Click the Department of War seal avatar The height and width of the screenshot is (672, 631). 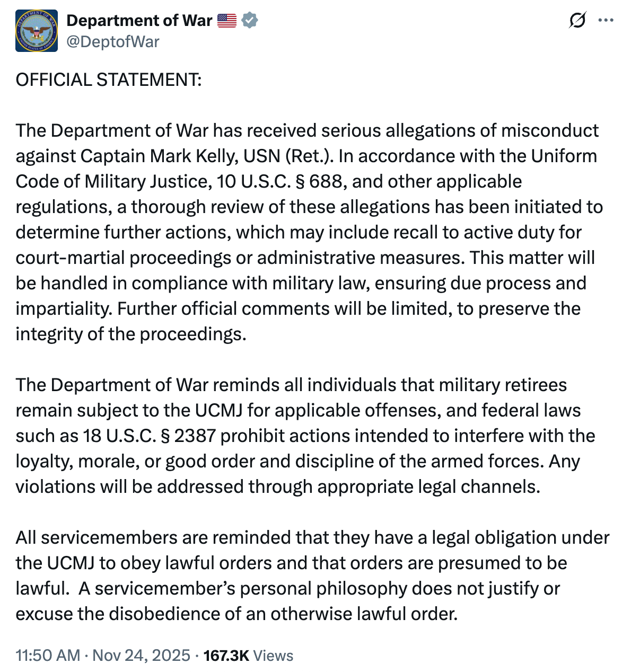tap(36, 30)
